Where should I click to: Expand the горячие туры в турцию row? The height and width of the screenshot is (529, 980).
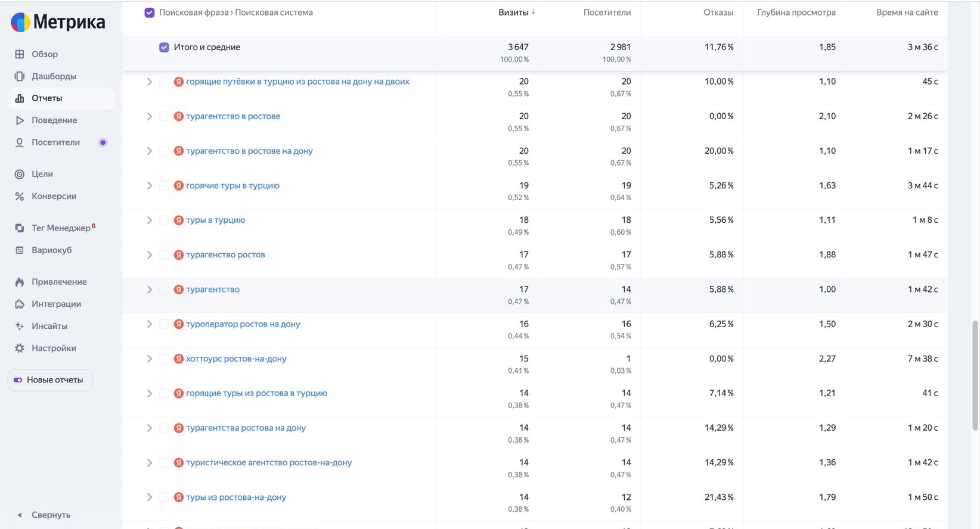point(149,185)
